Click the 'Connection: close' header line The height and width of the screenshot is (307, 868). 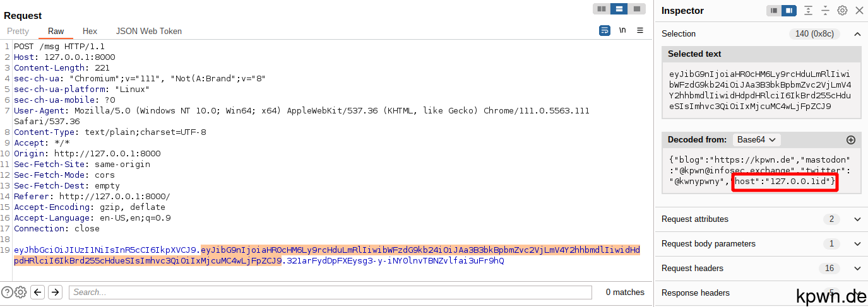pos(57,229)
